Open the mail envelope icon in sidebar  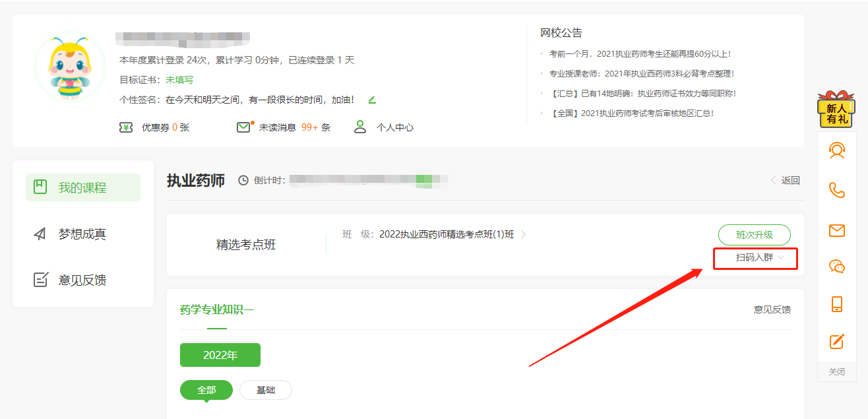(836, 230)
